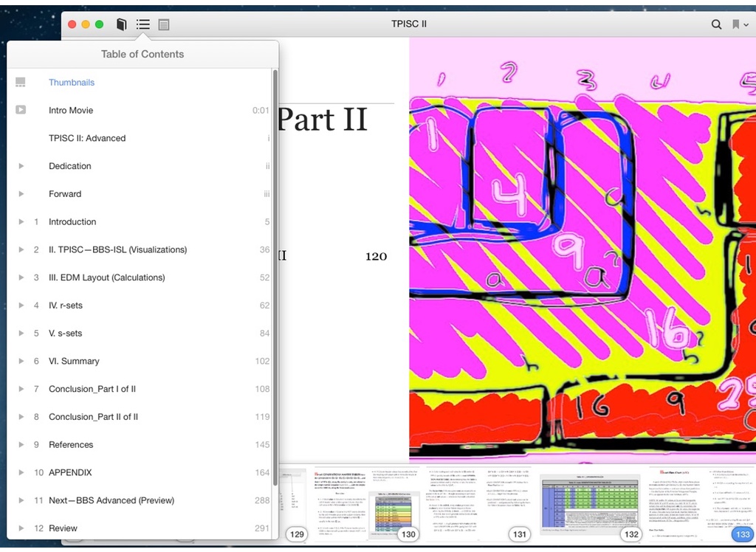Click the Thumbnails grid icon
Screen dimensions: 756x552
click(21, 83)
